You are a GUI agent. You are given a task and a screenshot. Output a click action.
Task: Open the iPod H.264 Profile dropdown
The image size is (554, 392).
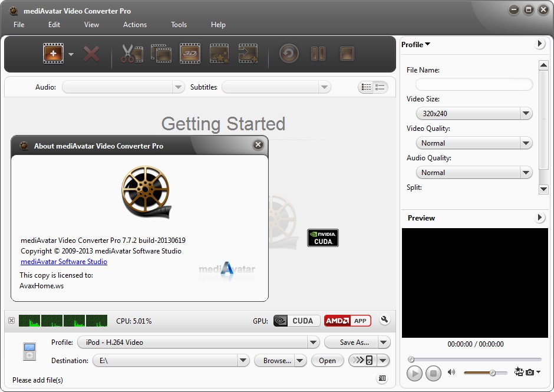pos(198,342)
